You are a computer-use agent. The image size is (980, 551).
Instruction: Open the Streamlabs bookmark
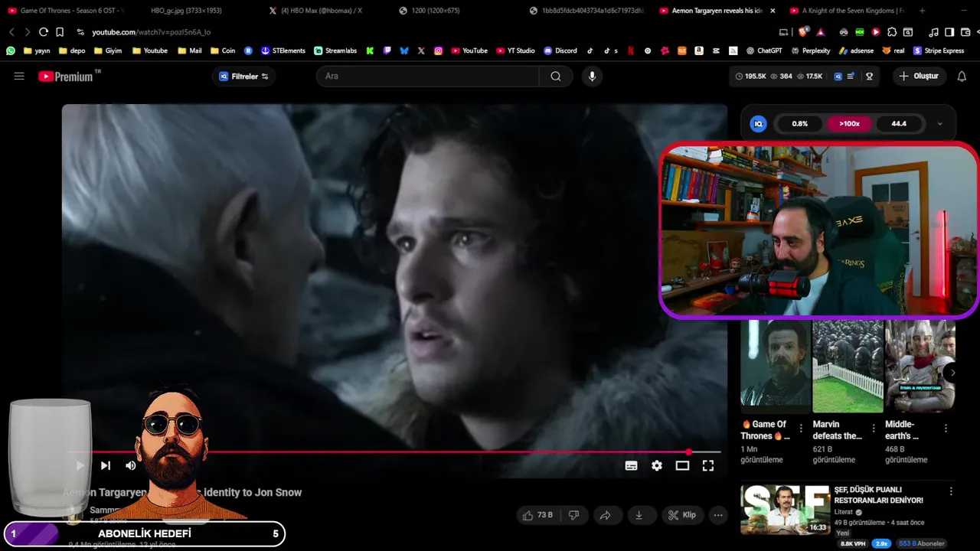click(x=335, y=51)
